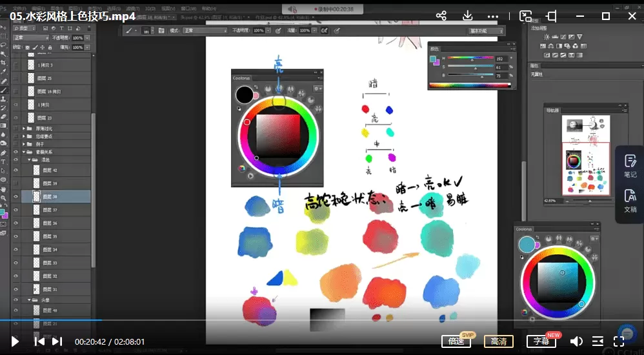
Task: Enable picture-in-picture mini player
Action: coord(526,16)
